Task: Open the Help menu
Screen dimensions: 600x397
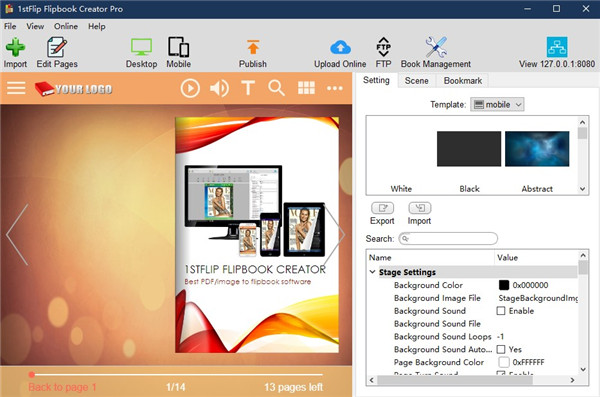Action: coord(97,26)
